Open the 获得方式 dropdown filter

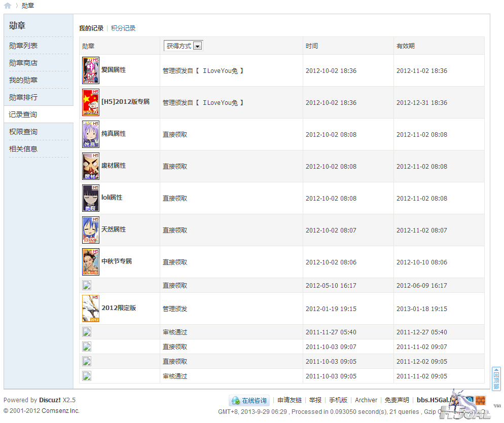[x=183, y=46]
